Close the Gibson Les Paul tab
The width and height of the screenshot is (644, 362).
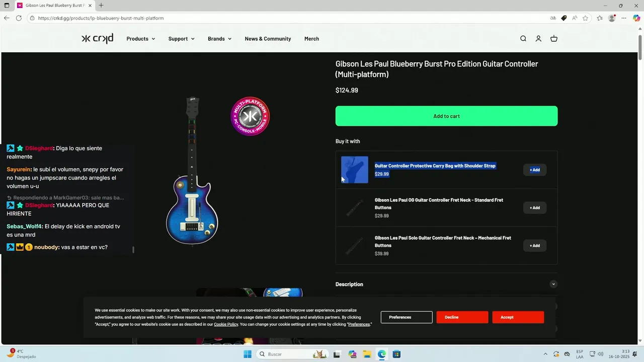(91, 6)
